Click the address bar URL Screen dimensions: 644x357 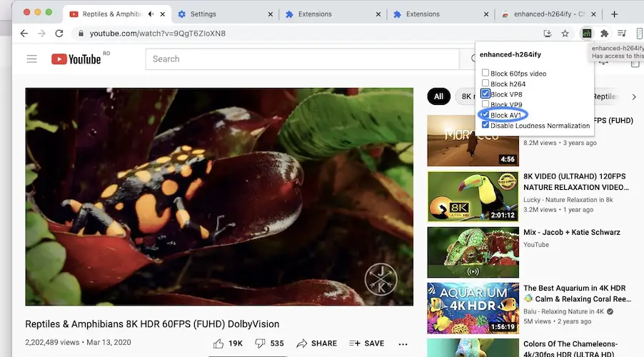pyautogui.click(x=158, y=34)
